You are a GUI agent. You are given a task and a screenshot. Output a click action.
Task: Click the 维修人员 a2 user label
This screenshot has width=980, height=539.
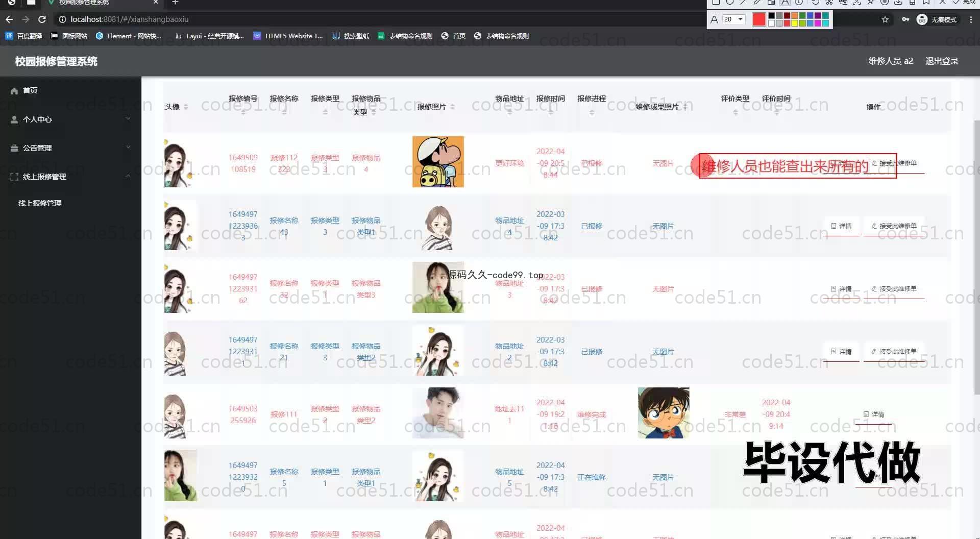(x=891, y=61)
